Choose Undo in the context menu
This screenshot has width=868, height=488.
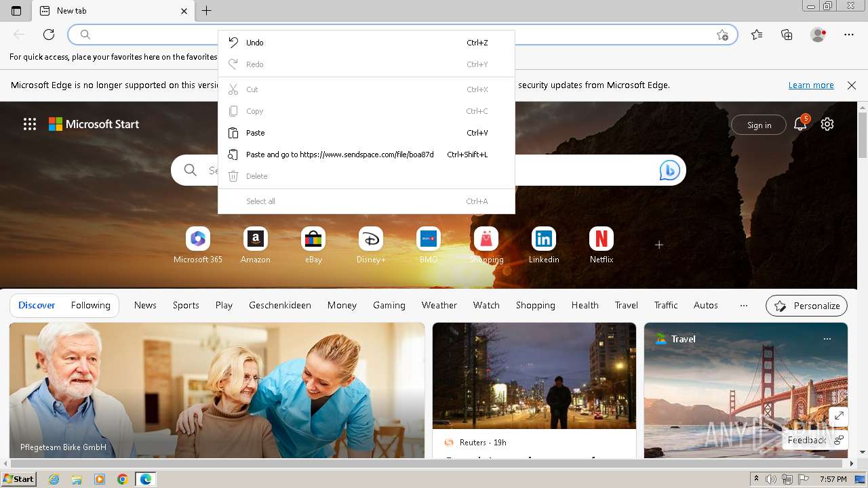366,43
